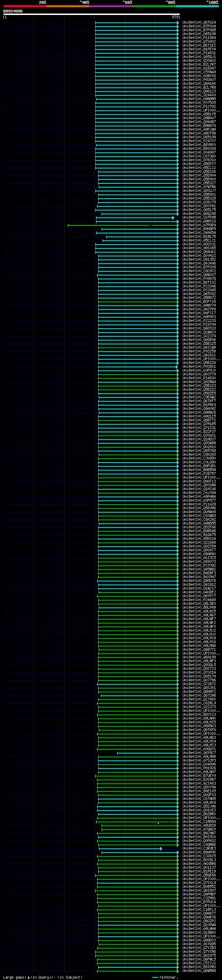The width and height of the screenshot is (222, 980).
Task: Open hit UniRef100_P24669
Action: pyautogui.click(x=199, y=600)
